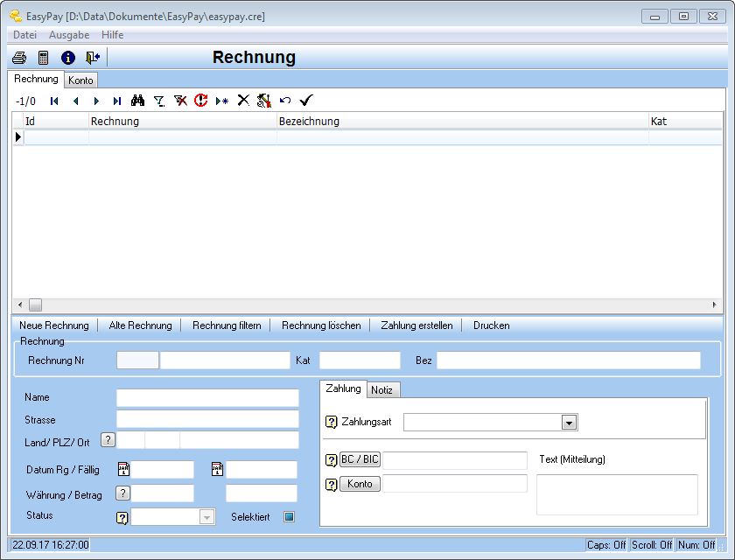
Task: Open the Ausgabe menu
Action: coord(68,35)
